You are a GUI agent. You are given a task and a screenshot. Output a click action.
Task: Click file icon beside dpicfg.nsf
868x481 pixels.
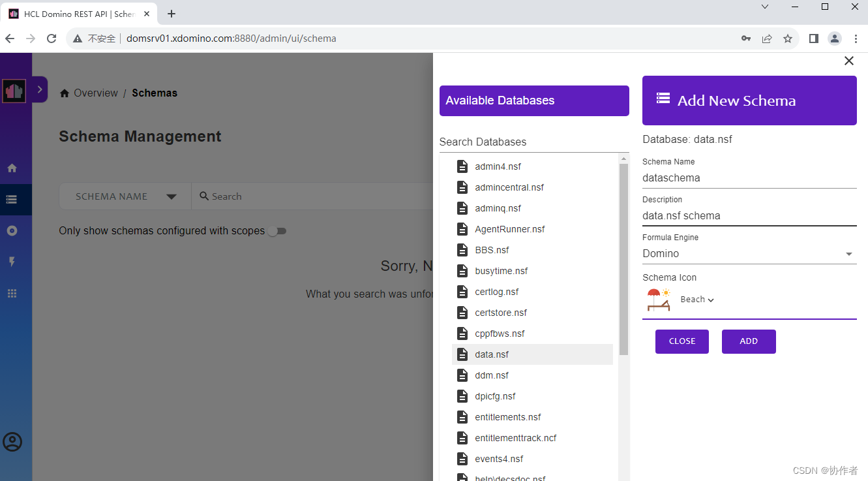click(x=462, y=396)
